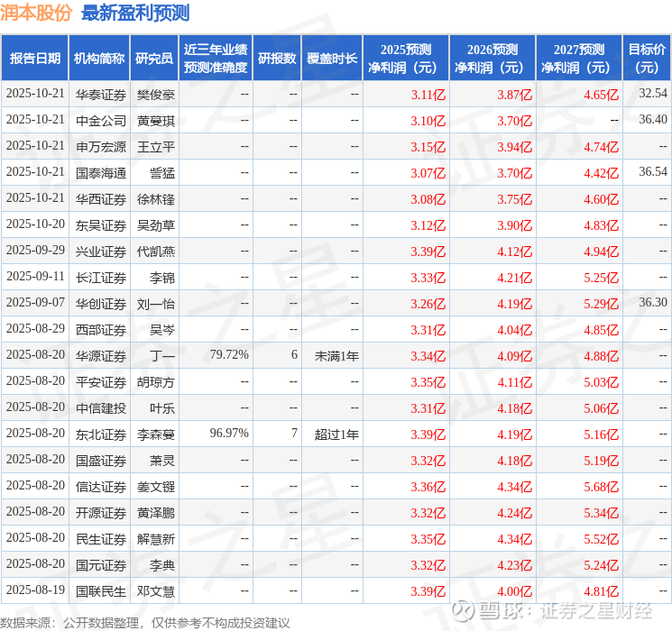The width and height of the screenshot is (672, 631).
Task: Select the 国泰海通 institution cell
Action: [x=101, y=173]
